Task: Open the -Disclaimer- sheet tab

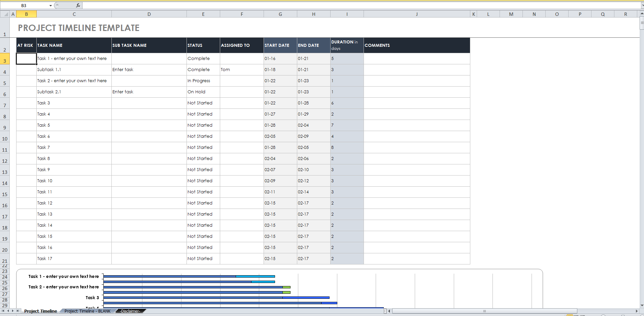Action: coord(130,311)
